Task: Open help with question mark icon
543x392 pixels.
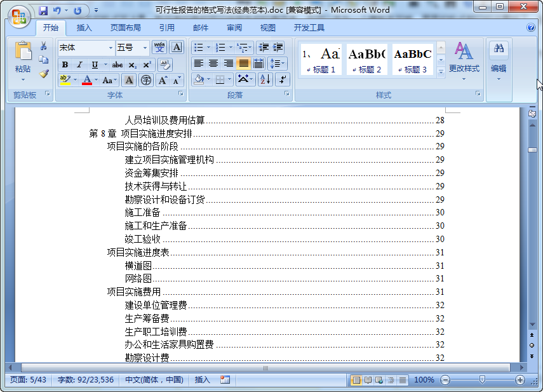Action: 530,27
